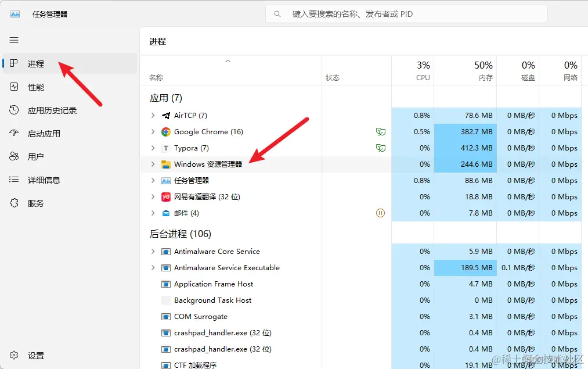588x369 pixels.
Task: Sort by the CPU column header
Action: click(x=413, y=70)
